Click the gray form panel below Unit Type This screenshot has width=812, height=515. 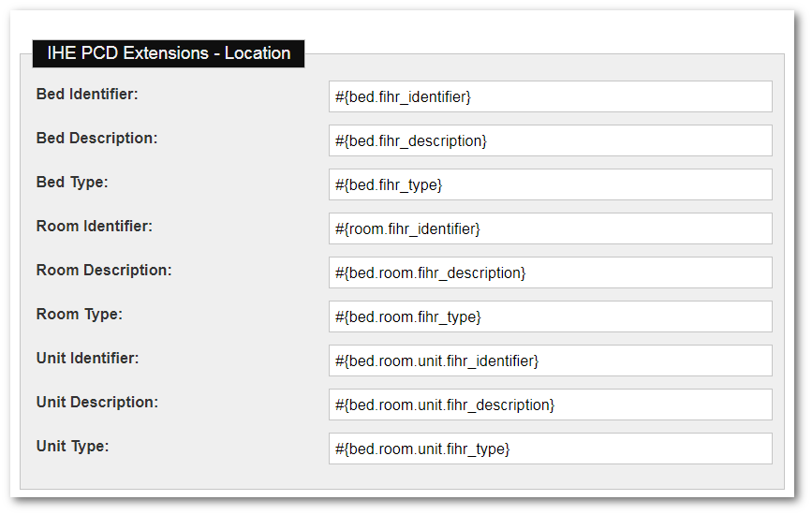click(401, 477)
